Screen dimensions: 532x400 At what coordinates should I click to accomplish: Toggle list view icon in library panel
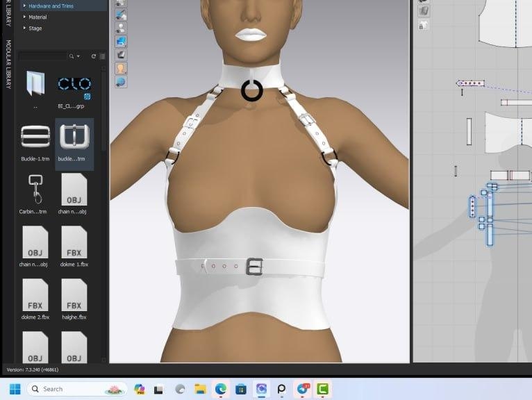(103, 56)
